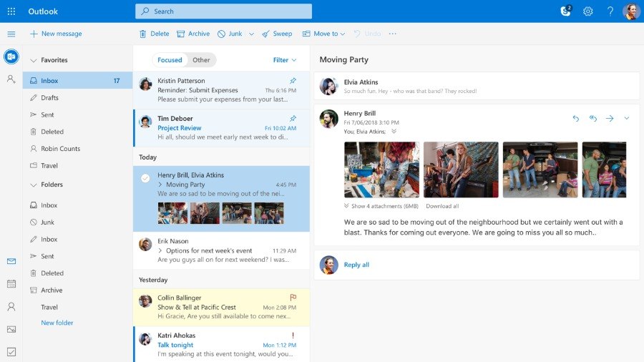
Task: Click the Sweep toolbar button
Action: tap(277, 34)
